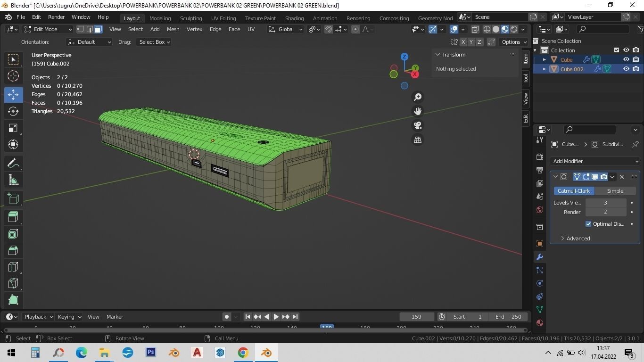Open the Options dropdown

[x=514, y=42]
